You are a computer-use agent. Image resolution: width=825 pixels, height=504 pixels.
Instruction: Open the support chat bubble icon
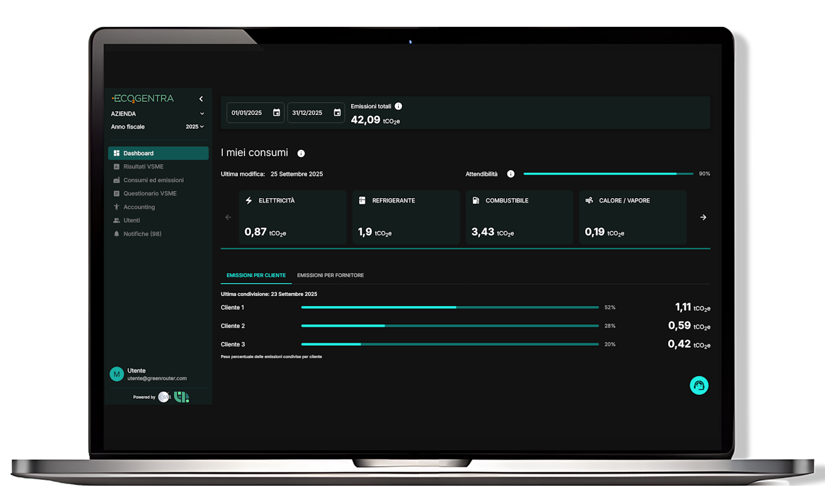pyautogui.click(x=699, y=386)
